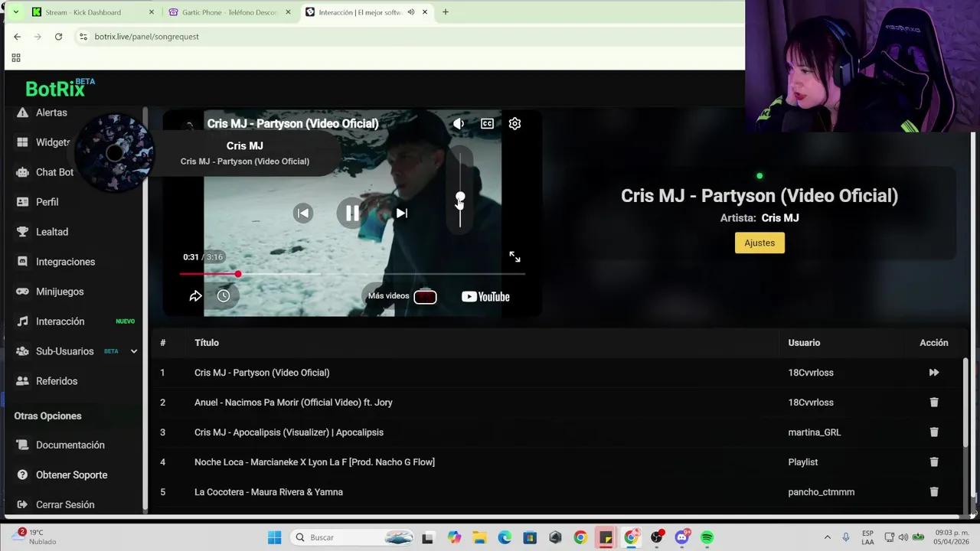The image size is (980, 551).
Task: Delete Anuel - Nacimos Pa Morir from queue
Action: click(x=934, y=403)
